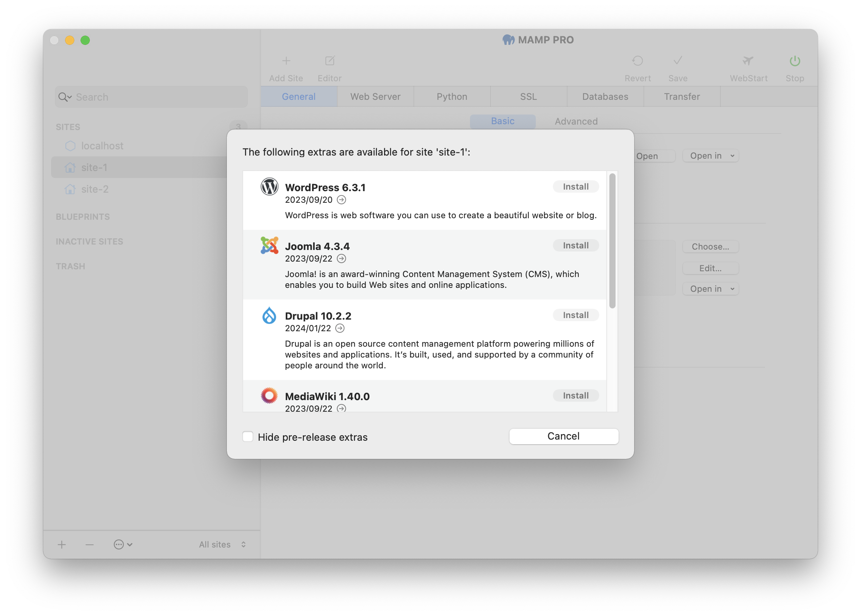
Task: Cancel the extras dialog
Action: (564, 436)
